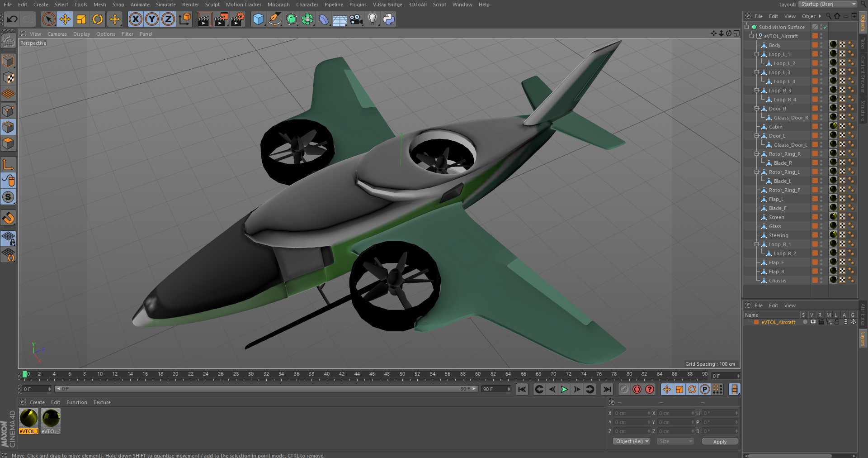The image size is (868, 458).
Task: Click the X position input field
Action: (x=632, y=413)
